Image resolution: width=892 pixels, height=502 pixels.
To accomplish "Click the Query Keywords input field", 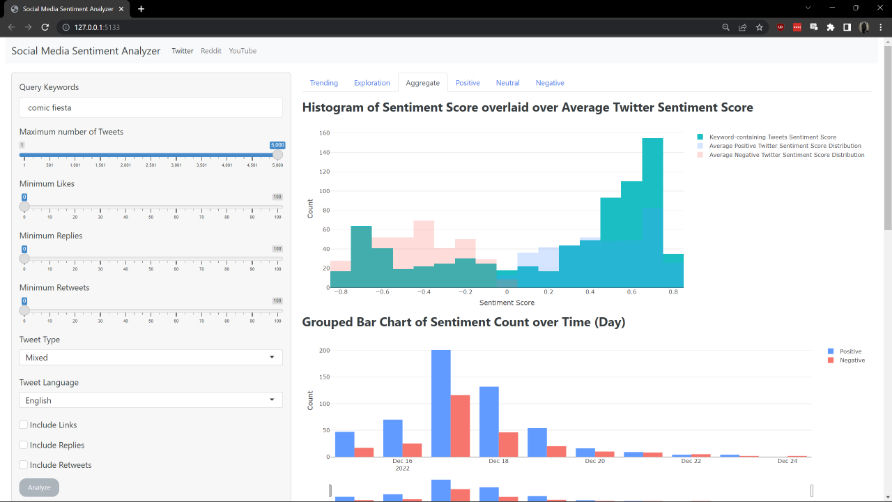I will click(x=151, y=106).
